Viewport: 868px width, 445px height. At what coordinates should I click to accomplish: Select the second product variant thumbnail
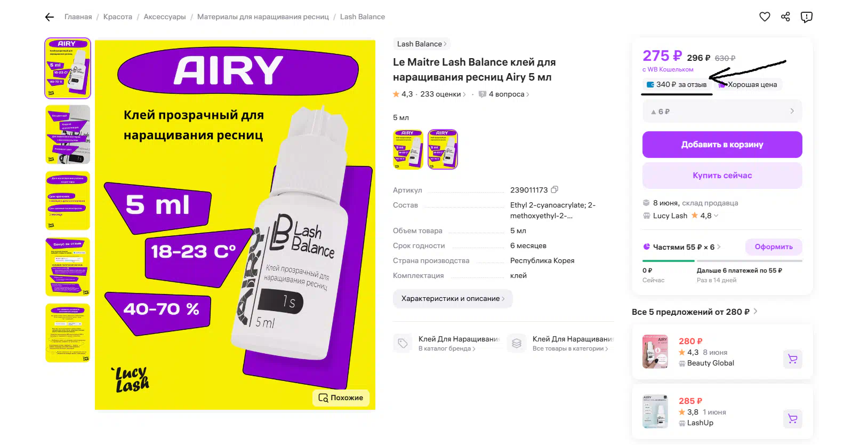443,149
